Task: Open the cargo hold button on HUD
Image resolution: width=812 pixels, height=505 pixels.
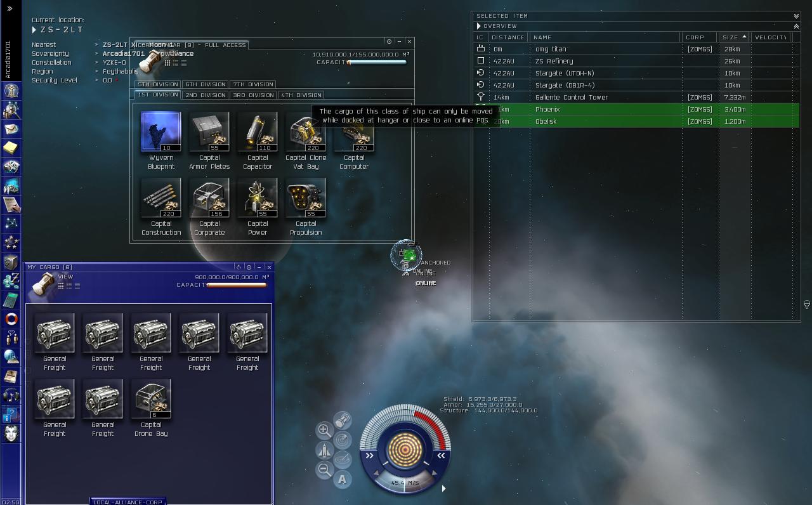Action: (x=343, y=419)
